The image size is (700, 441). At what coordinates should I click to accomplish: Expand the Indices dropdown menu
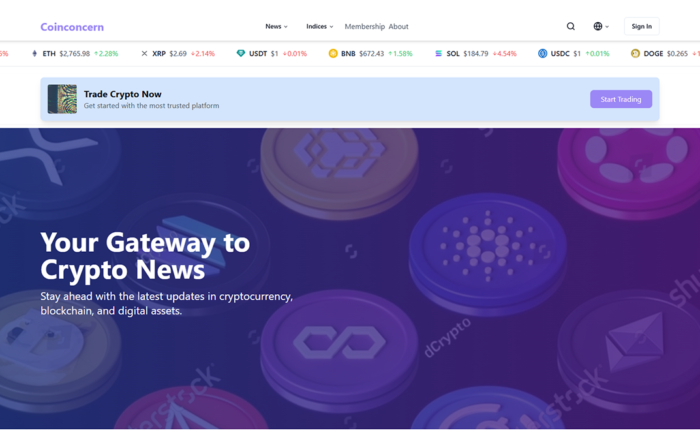tap(320, 27)
